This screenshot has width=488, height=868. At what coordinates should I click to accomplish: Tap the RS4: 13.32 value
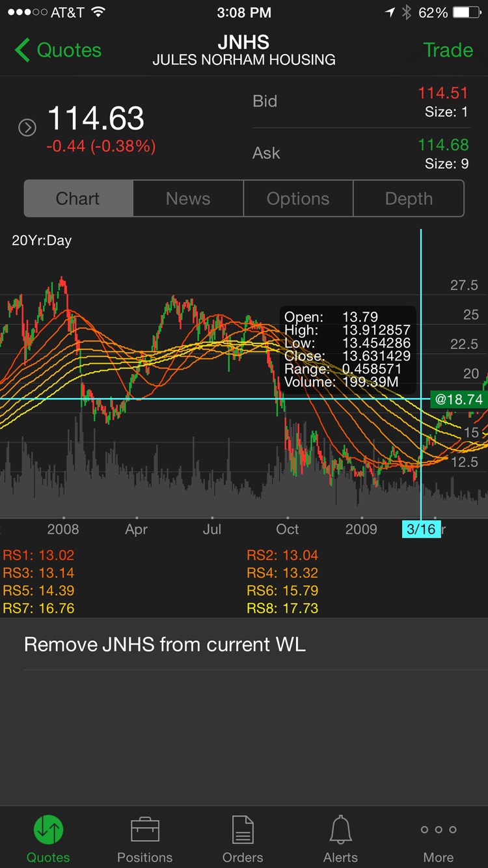pos(282,573)
